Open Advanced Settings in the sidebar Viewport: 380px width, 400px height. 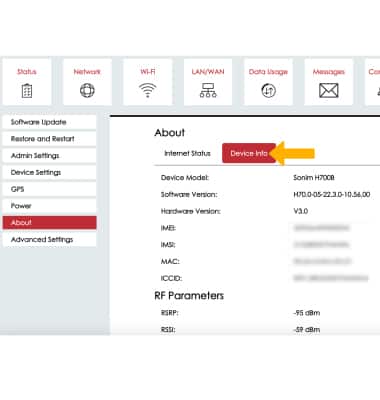coord(49,239)
